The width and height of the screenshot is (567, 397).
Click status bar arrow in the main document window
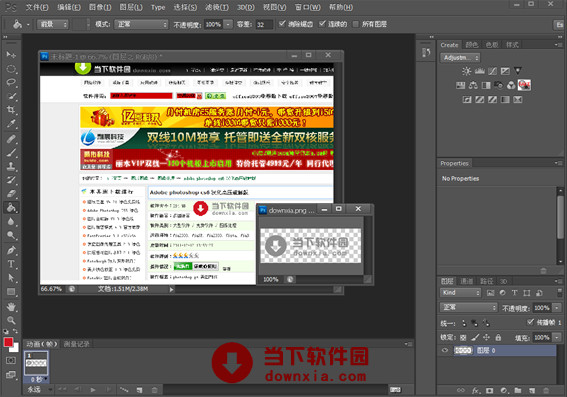pos(171,289)
